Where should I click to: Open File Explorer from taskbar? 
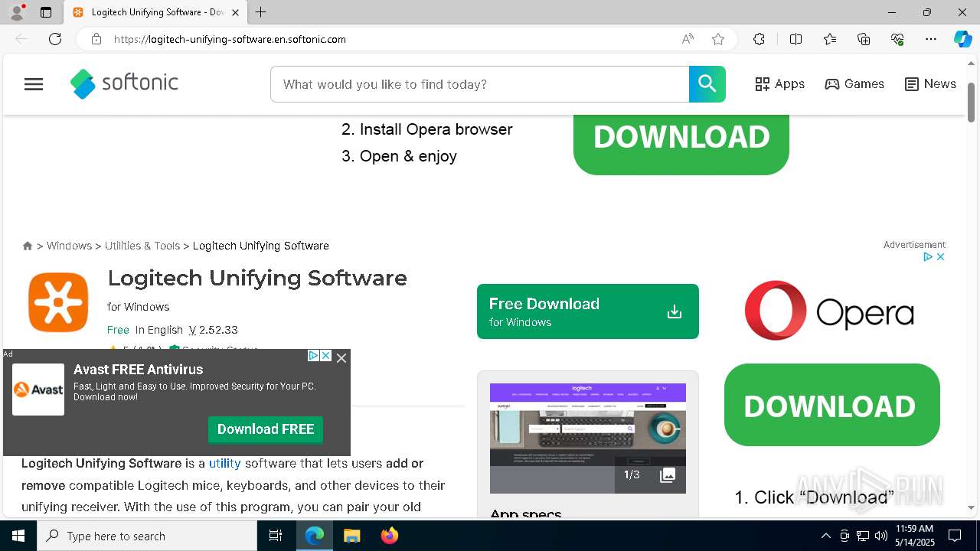[351, 536]
